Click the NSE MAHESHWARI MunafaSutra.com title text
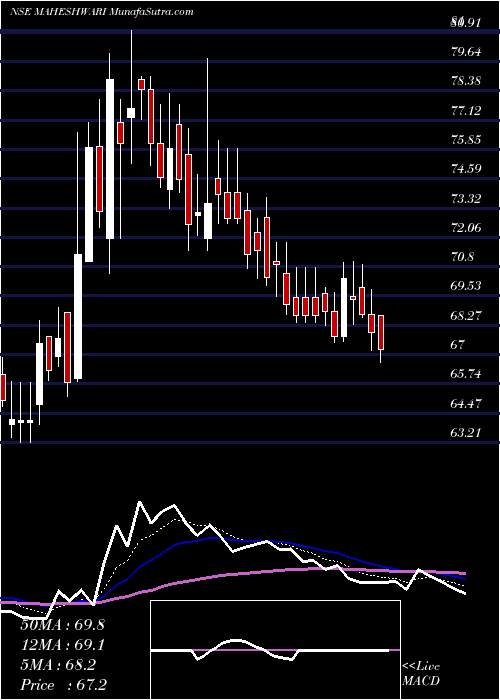 pos(102,12)
